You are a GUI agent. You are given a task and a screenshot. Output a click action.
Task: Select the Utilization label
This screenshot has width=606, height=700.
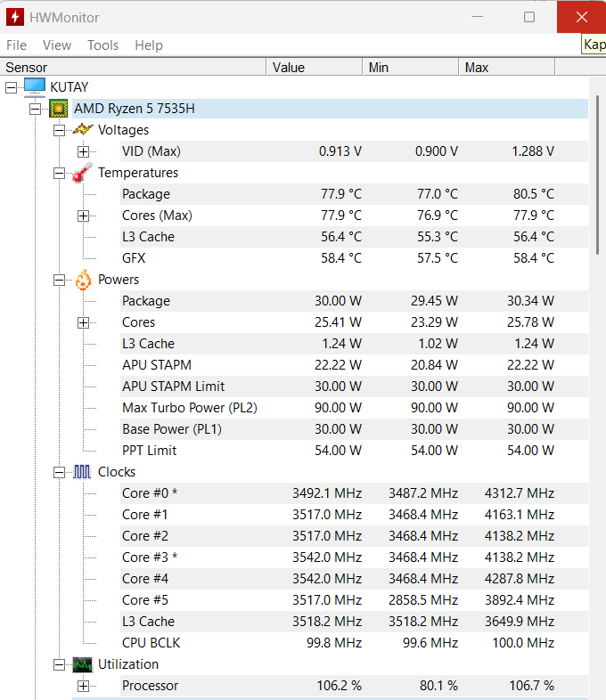pos(128,664)
